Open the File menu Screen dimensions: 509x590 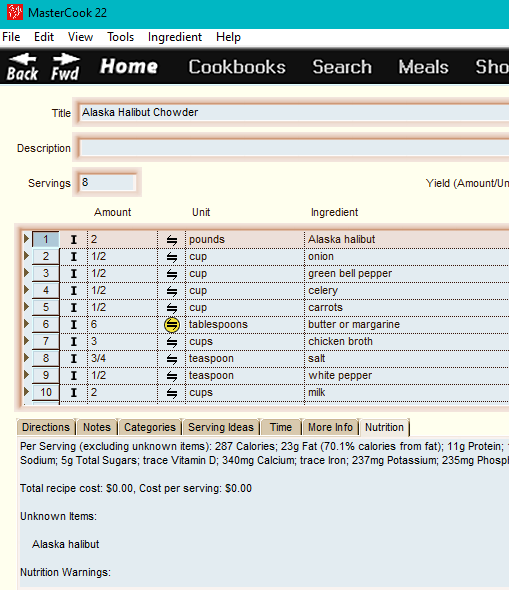(11, 37)
